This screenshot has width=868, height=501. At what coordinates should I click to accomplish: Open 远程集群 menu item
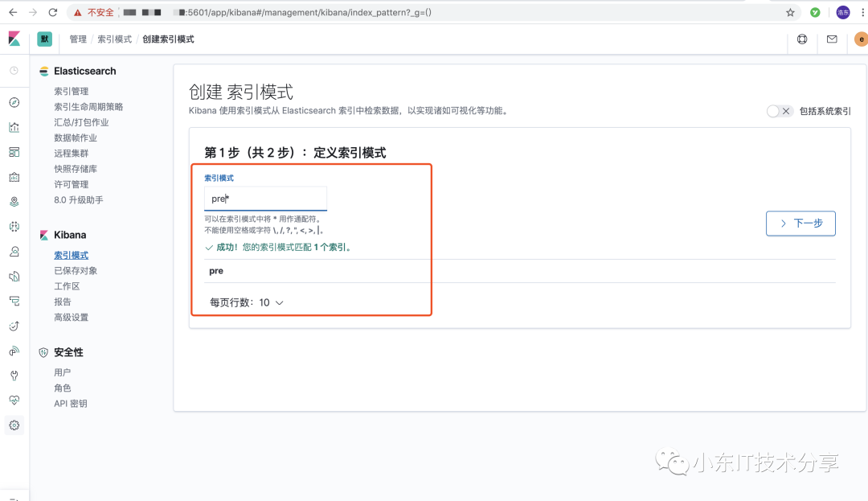[72, 154]
